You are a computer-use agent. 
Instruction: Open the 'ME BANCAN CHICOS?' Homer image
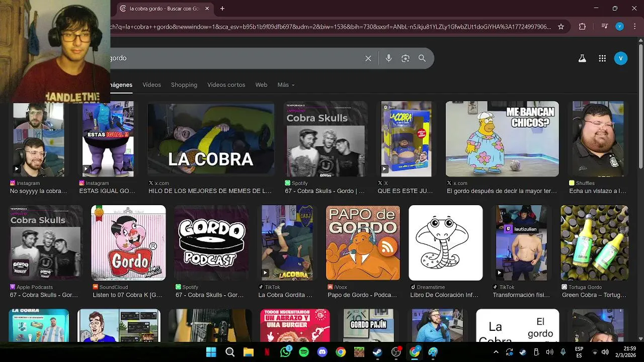(x=502, y=139)
